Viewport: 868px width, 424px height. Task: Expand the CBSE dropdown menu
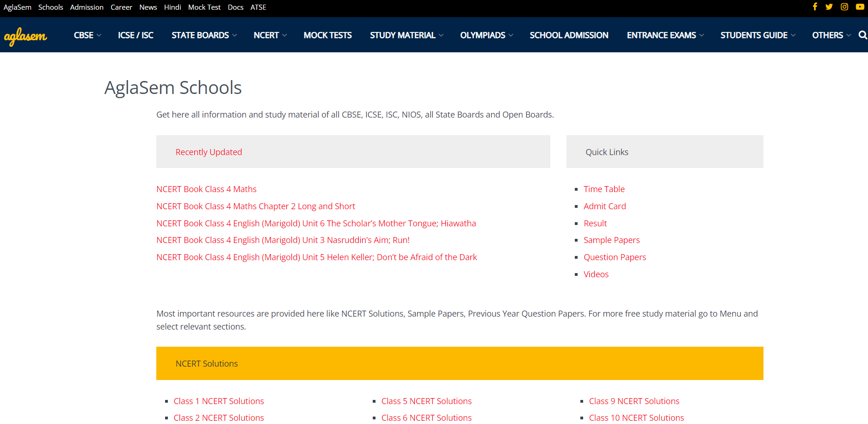(87, 35)
